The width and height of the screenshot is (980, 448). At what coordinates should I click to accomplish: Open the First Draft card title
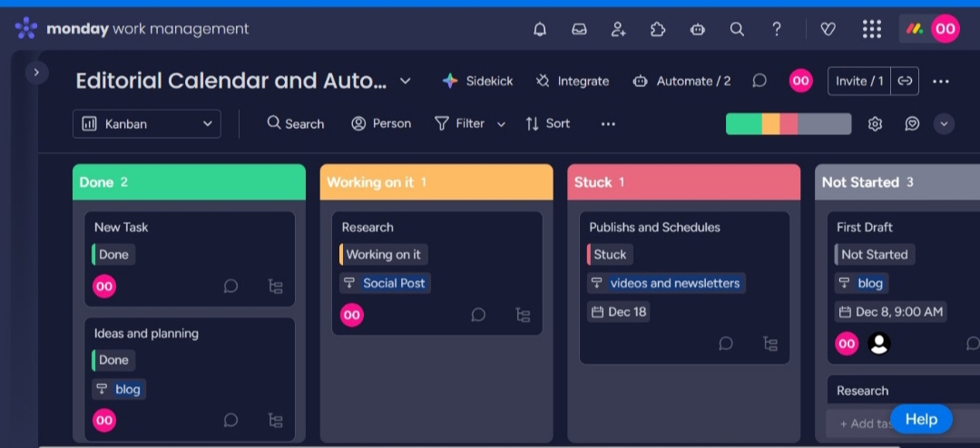[865, 228]
